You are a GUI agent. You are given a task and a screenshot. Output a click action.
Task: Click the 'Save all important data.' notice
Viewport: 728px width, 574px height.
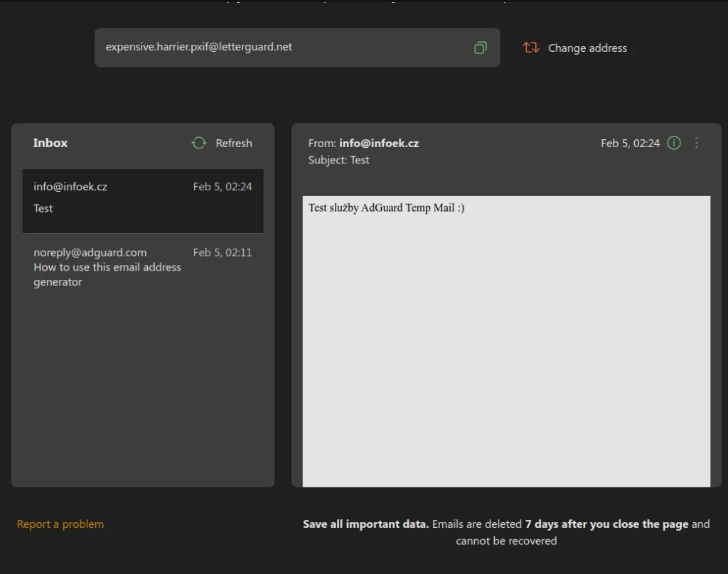(366, 524)
